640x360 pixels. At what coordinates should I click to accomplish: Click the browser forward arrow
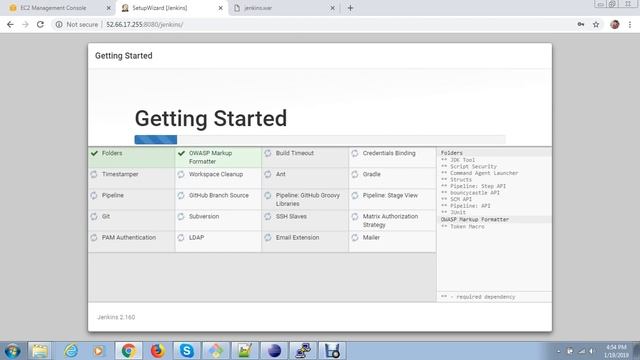25,24
